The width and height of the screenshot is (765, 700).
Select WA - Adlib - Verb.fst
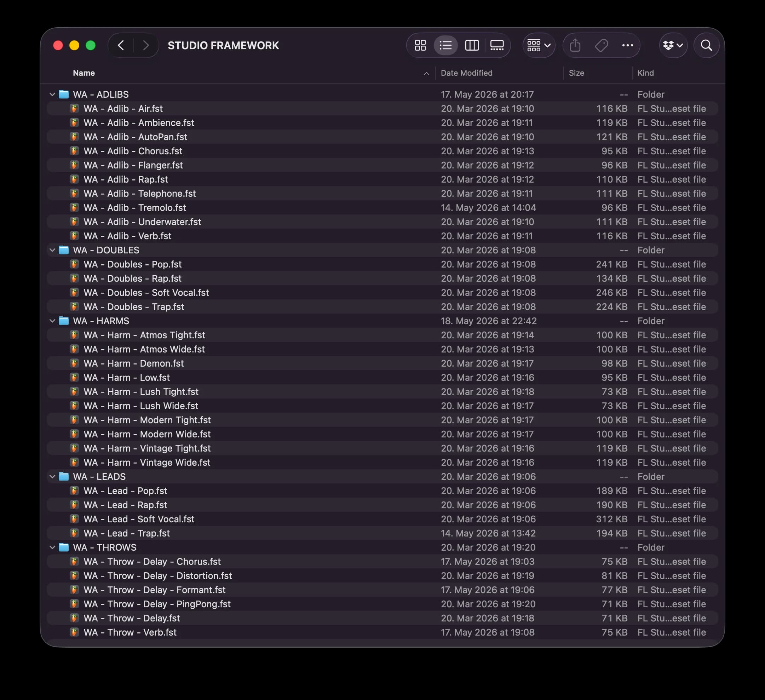click(382, 236)
